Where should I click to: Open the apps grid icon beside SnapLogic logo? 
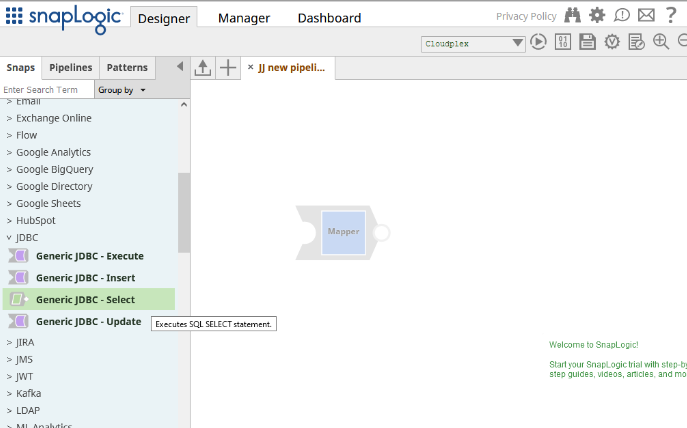14,16
